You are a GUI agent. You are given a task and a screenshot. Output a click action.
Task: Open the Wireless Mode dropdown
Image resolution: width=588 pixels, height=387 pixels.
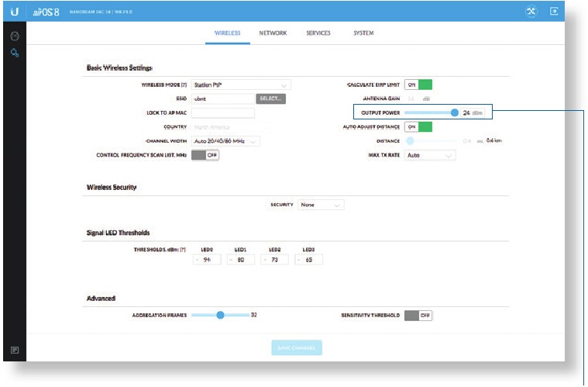pyautogui.click(x=240, y=85)
